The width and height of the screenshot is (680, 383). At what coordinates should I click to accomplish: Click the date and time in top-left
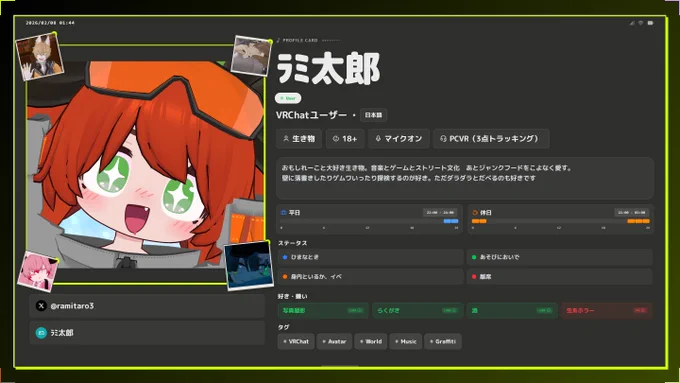50,23
